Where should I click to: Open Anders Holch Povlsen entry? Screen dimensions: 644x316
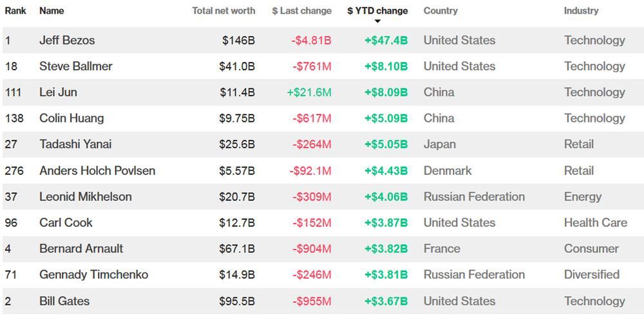point(97,171)
